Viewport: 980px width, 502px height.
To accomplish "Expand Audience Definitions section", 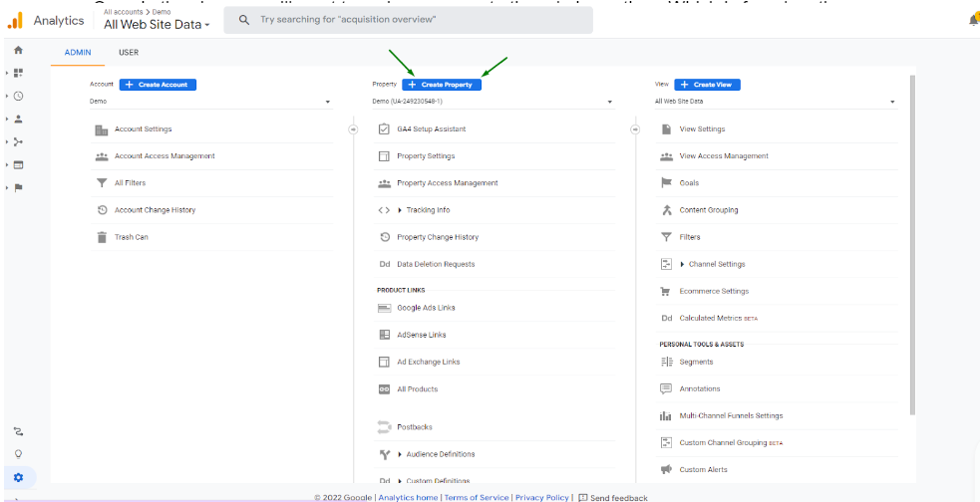I will [x=400, y=454].
